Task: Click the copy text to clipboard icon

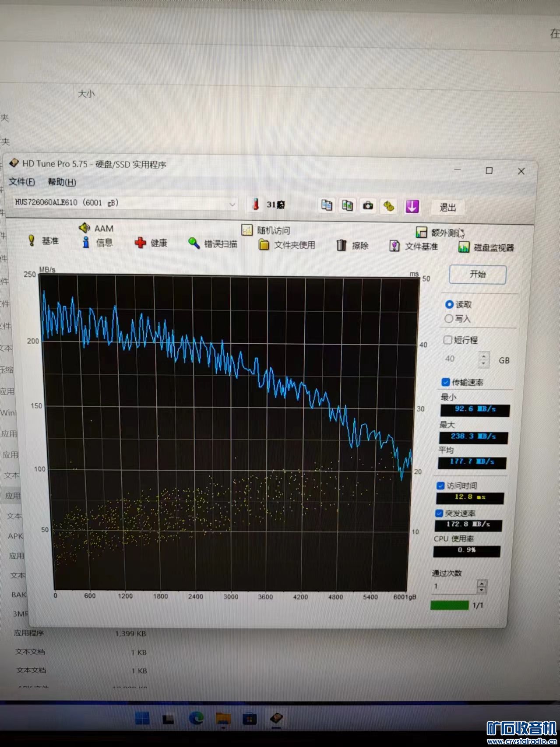Action: pyautogui.click(x=327, y=205)
